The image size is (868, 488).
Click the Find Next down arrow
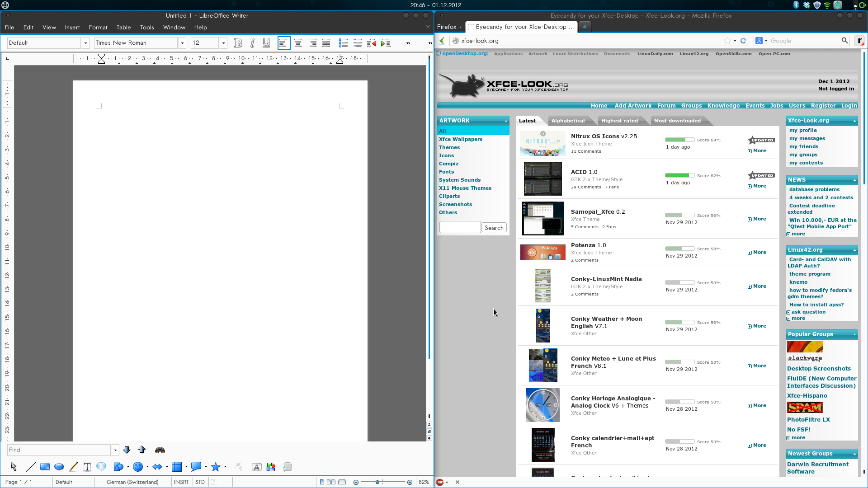tap(127, 450)
